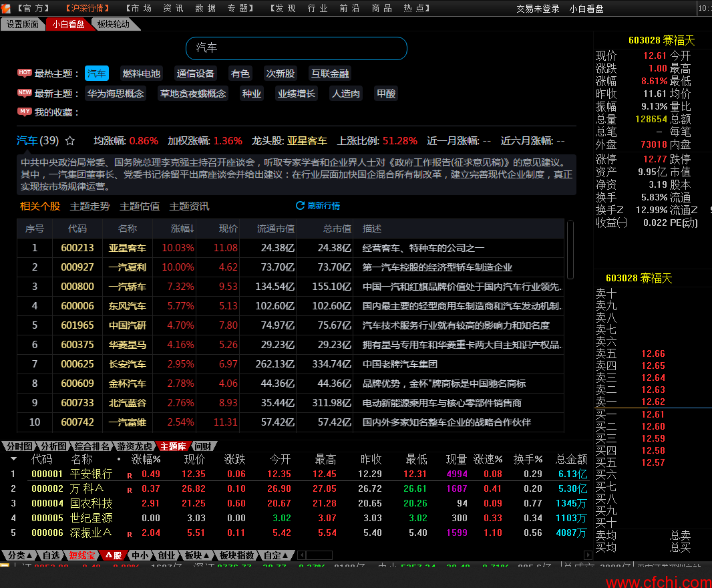Click the 汽车 search input field
This screenshot has width=712, height=588.
(296, 48)
